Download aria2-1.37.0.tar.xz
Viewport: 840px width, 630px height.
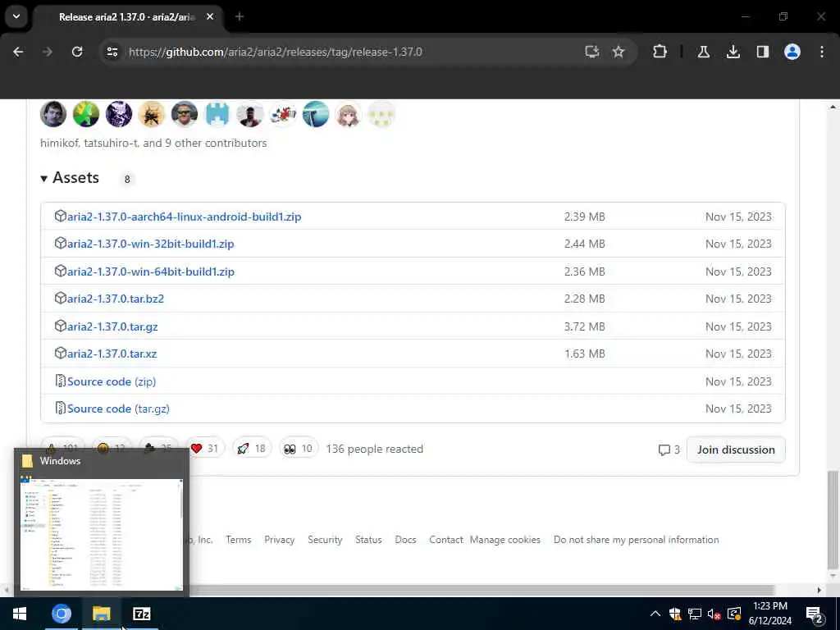coord(112,354)
